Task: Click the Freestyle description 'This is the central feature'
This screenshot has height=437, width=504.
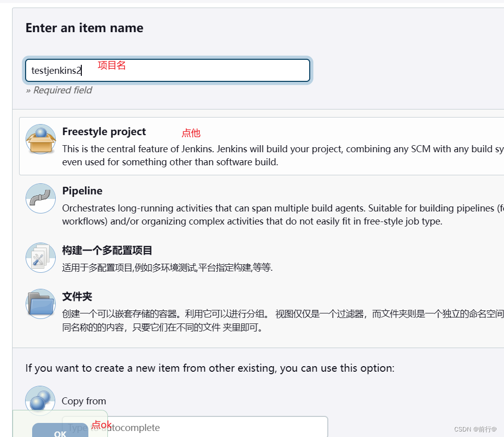Action: (x=283, y=155)
